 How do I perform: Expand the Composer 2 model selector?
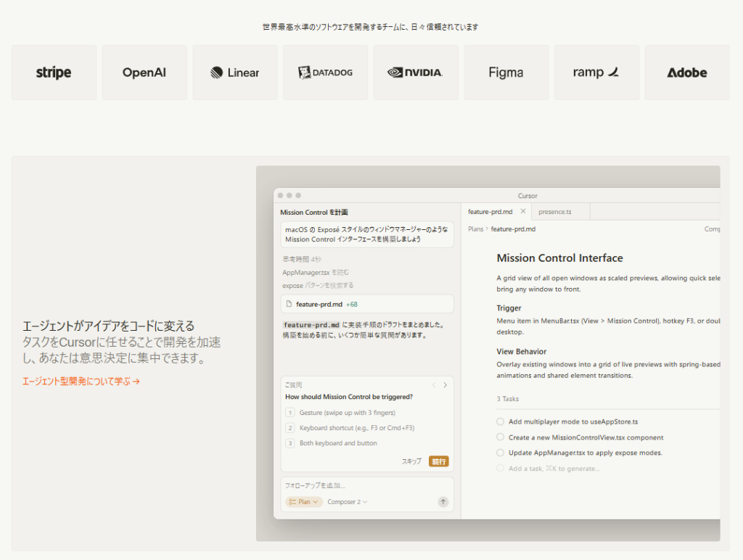(347, 502)
